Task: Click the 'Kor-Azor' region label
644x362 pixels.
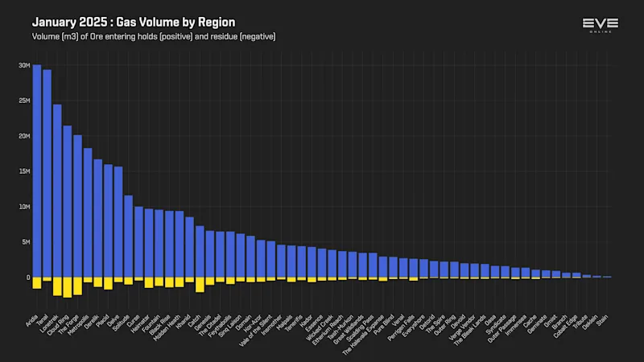Action: pos(253,323)
